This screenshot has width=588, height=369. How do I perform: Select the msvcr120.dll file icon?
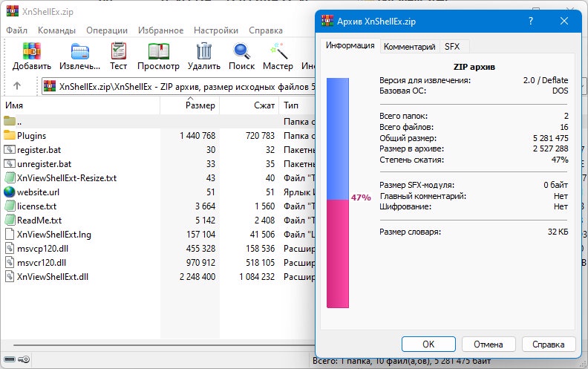[x=10, y=263]
